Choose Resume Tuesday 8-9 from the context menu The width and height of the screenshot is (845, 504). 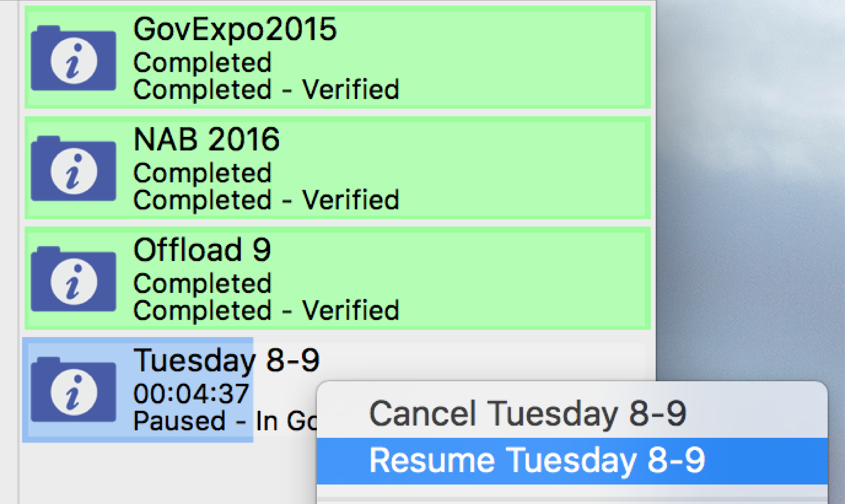click(537, 460)
